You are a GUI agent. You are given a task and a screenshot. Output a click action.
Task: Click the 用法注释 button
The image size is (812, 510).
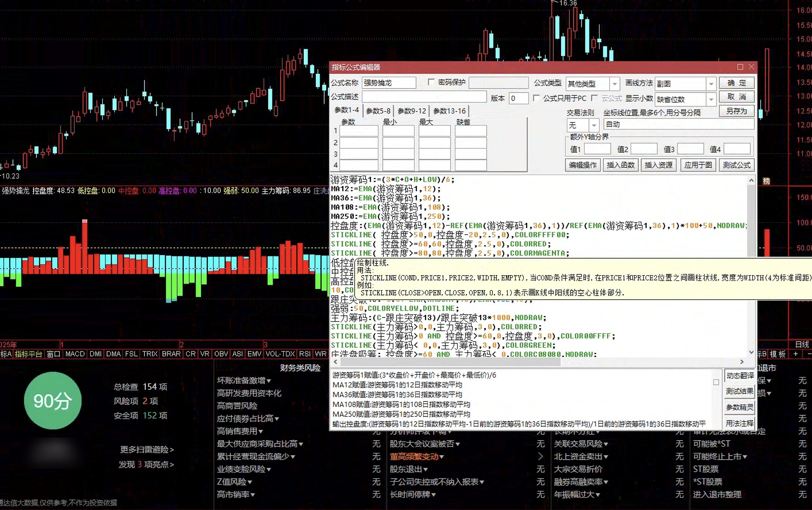740,423
